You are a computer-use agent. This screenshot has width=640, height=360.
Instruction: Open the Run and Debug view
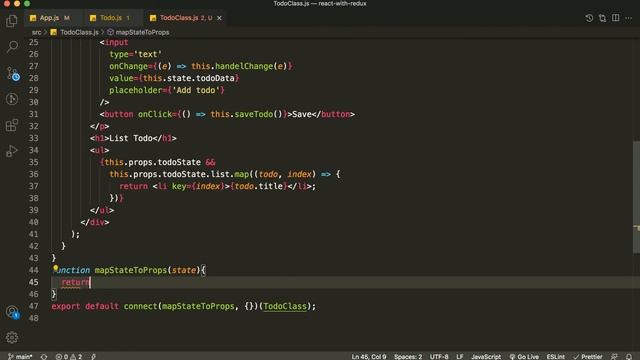tap(12, 151)
